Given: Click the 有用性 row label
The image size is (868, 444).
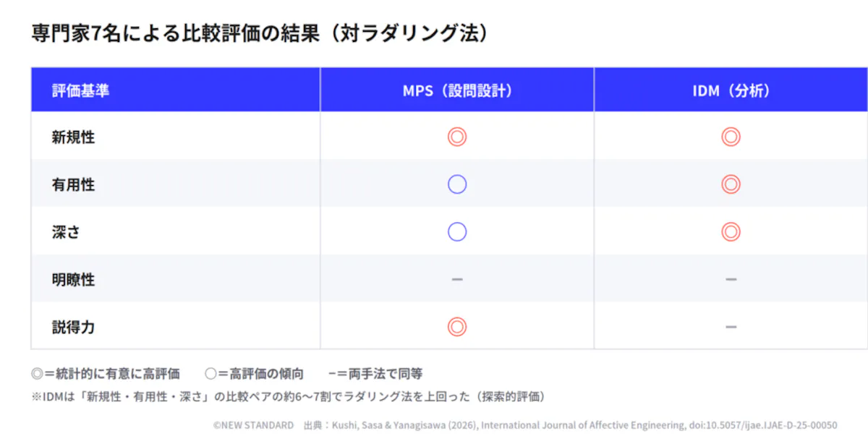Looking at the screenshot, I should tap(73, 185).
